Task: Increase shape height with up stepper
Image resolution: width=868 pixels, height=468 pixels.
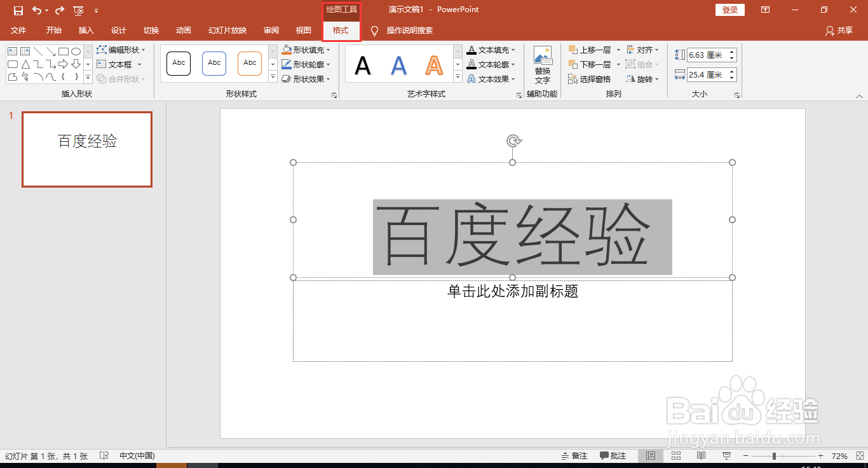Action: [732, 52]
